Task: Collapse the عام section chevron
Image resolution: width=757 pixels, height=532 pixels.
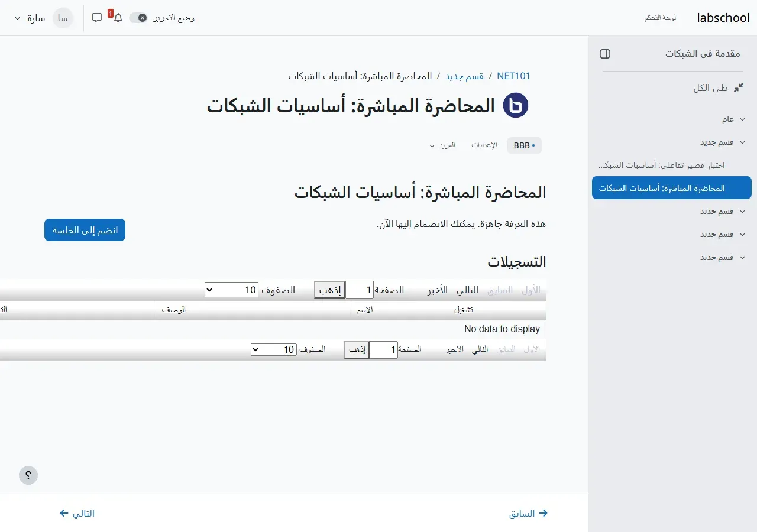Action: tap(743, 119)
